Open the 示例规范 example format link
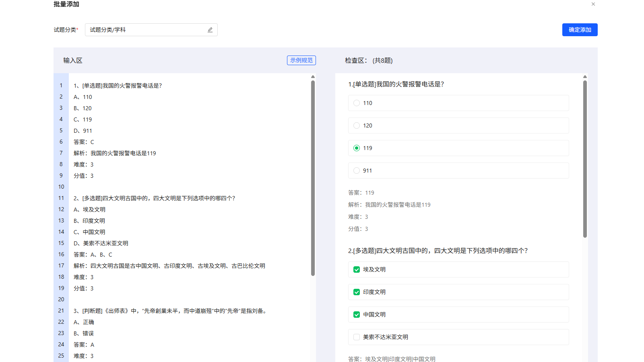This screenshot has height=362, width=644. click(x=301, y=60)
